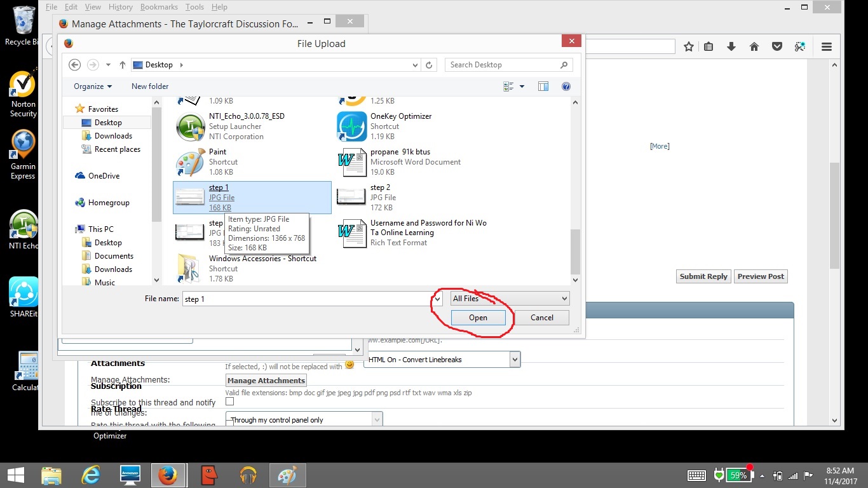Select OneDrive in the navigation pane
The image size is (868, 488).
click(x=104, y=176)
